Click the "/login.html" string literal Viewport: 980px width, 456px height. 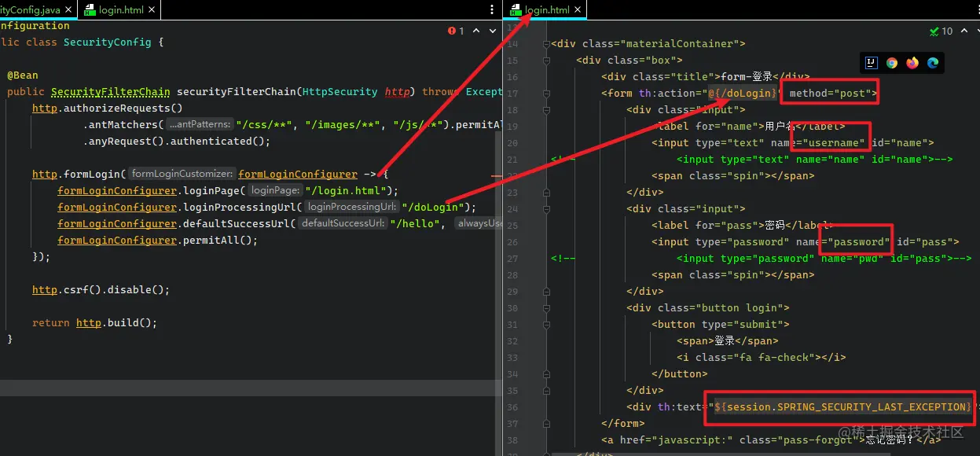tap(346, 191)
